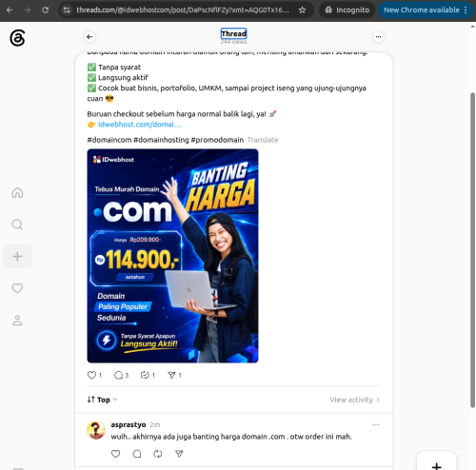Open asprastyo's avatar
Screen dimensions: 476x470
click(x=96, y=430)
